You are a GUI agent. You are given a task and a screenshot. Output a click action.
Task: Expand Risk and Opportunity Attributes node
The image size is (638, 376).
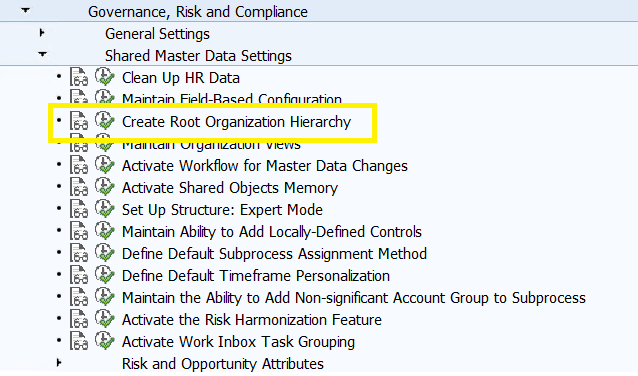click(x=59, y=362)
